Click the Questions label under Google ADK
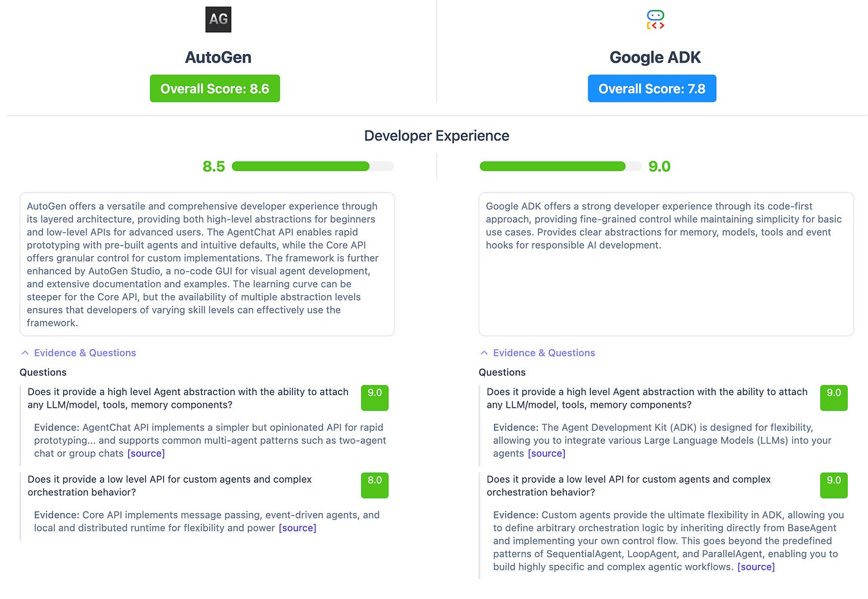868x599 pixels. (x=502, y=372)
